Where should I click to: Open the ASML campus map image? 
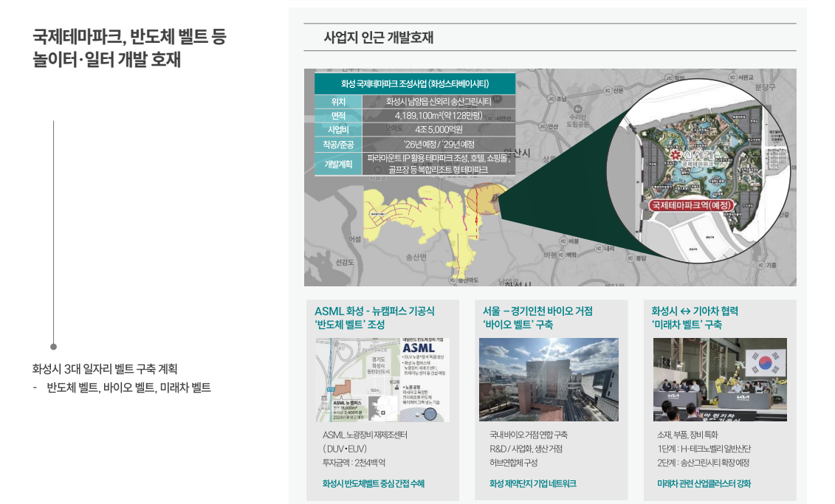382,379
